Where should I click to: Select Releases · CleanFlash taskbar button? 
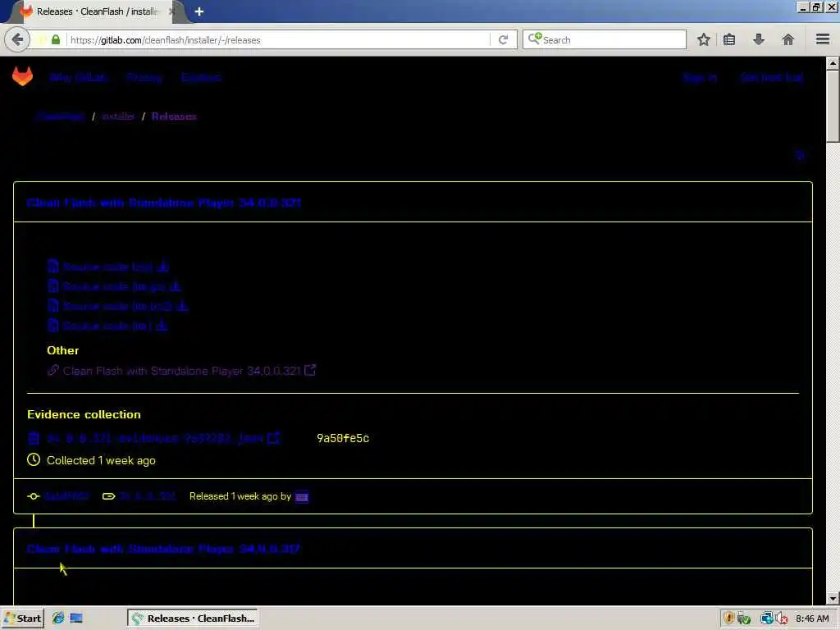193,619
